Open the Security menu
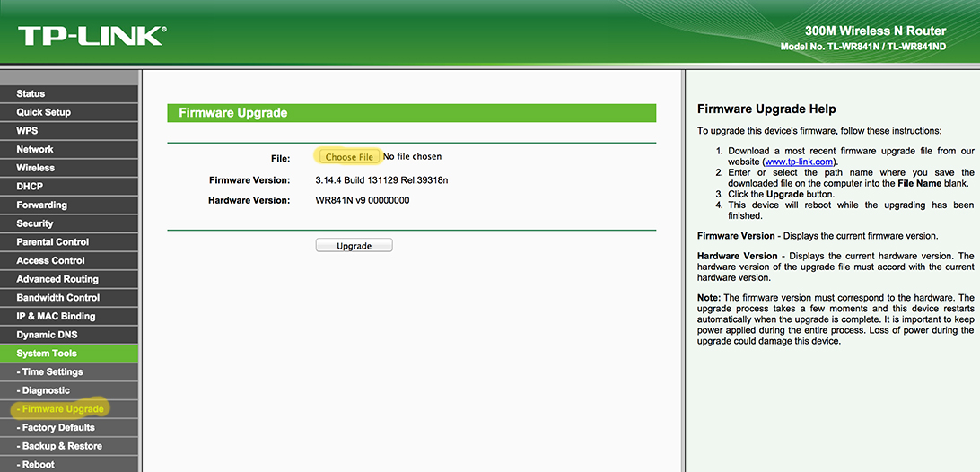The image size is (980, 472). click(x=35, y=223)
